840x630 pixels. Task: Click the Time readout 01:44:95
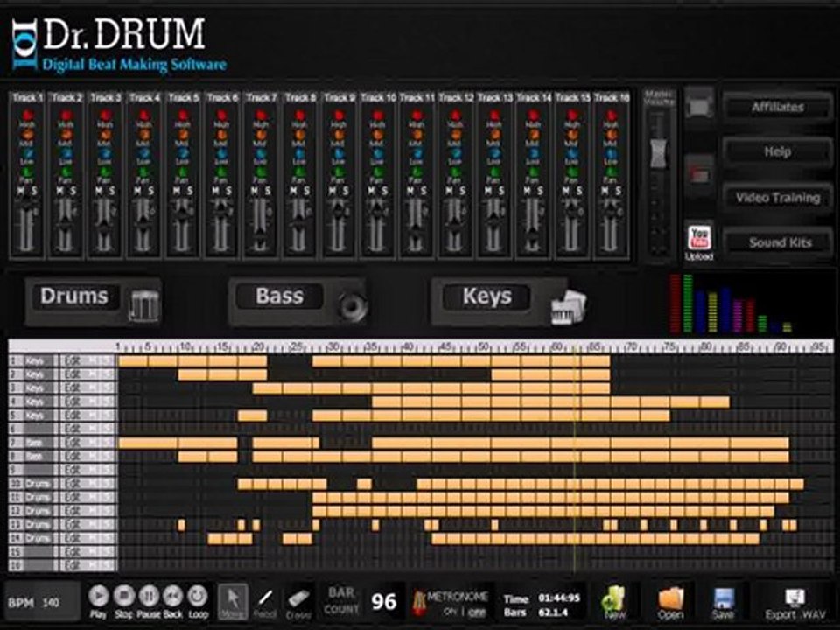(559, 598)
